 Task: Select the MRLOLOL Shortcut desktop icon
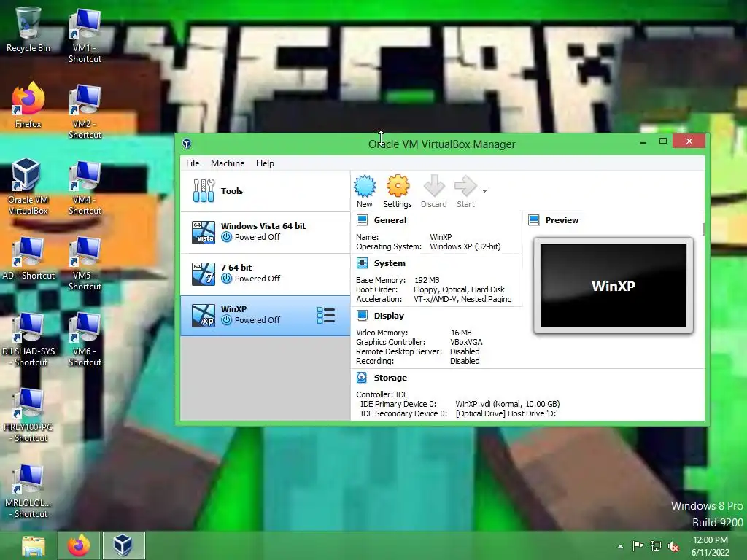(28, 491)
